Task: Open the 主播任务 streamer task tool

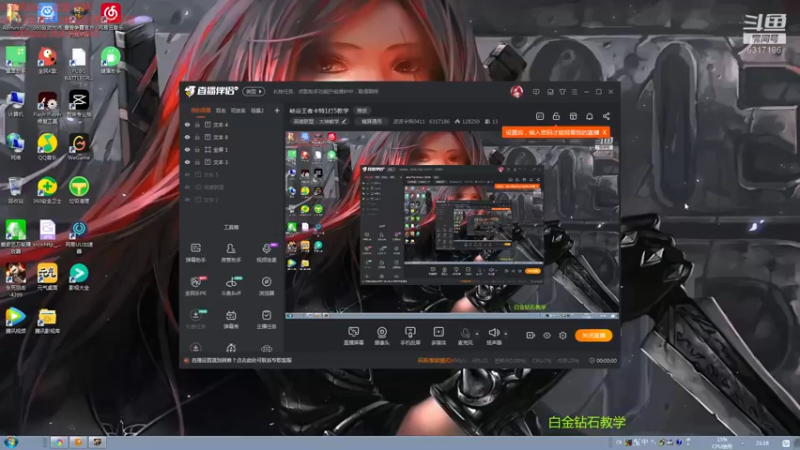Action: pos(266,319)
